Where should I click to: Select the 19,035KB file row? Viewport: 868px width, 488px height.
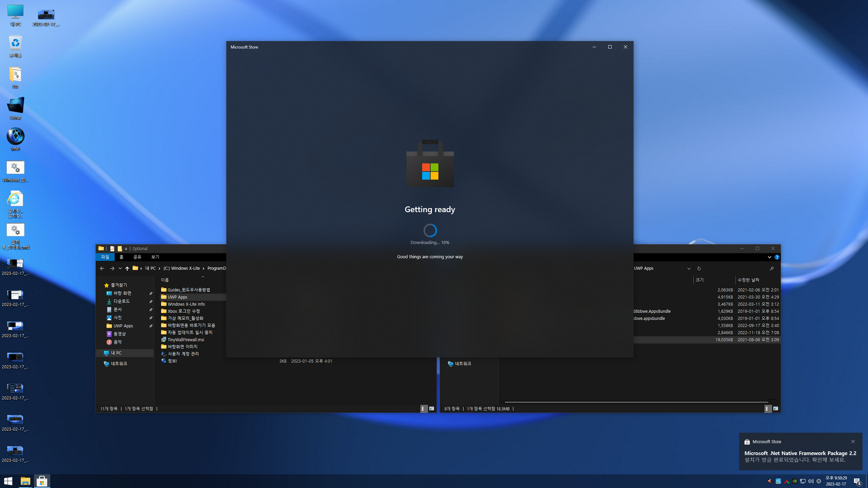[x=707, y=339]
